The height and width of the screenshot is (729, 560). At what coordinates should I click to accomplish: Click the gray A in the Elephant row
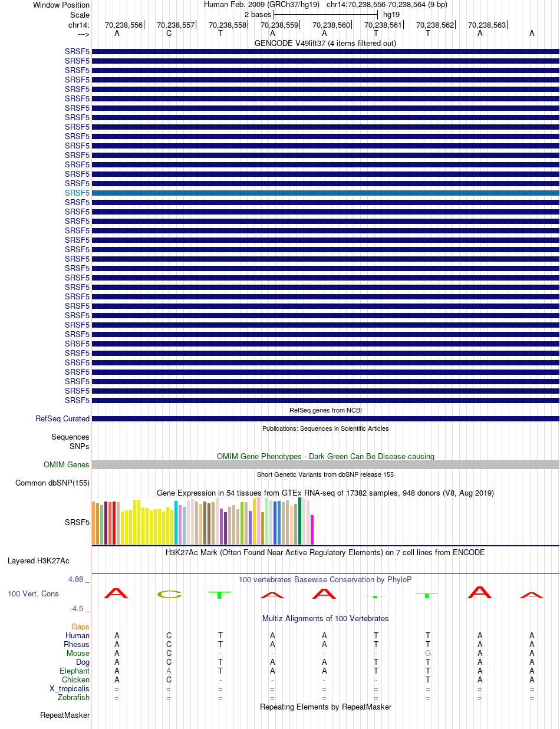[x=169, y=671]
